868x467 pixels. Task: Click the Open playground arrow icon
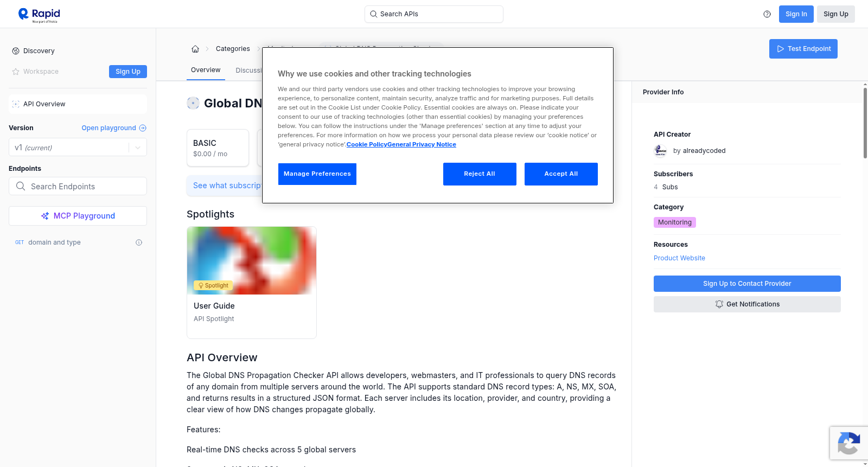tap(143, 128)
